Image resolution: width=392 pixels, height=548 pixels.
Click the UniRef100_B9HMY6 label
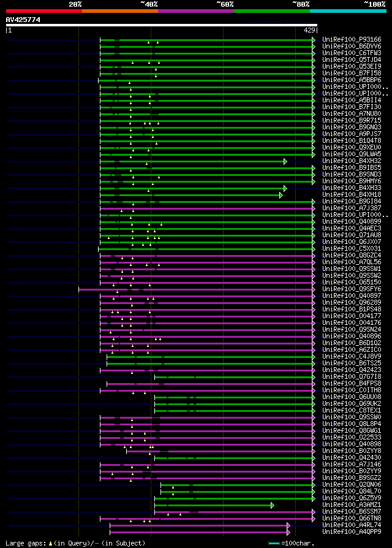point(352,181)
